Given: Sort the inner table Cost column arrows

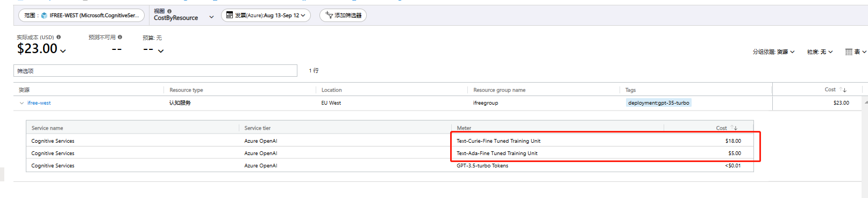Looking at the screenshot, I should coord(734,128).
